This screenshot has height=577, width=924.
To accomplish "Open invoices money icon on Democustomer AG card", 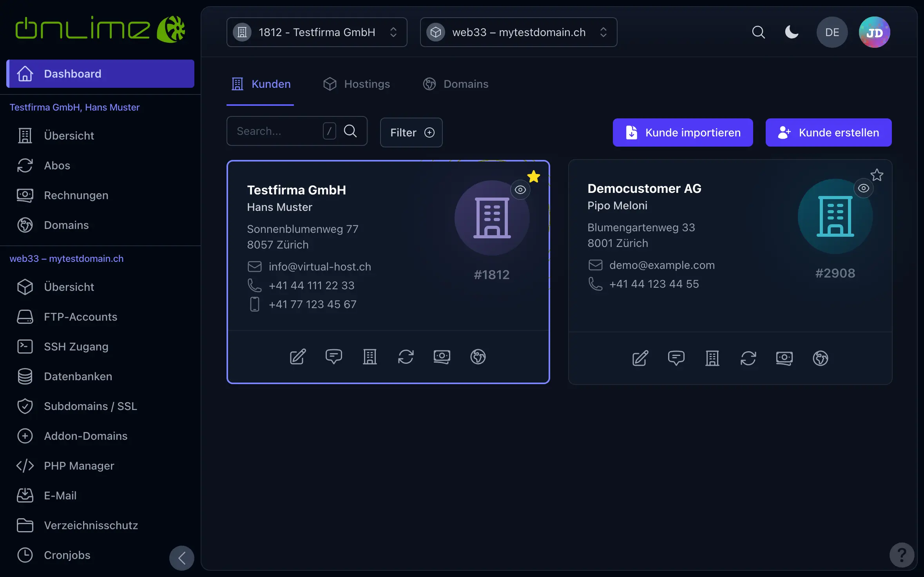I will pos(784,358).
